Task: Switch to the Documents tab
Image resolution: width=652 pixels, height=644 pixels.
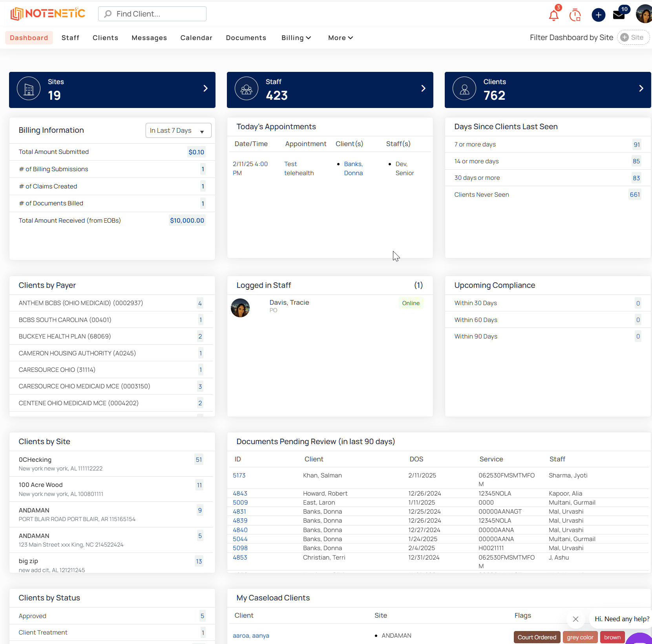Action: tap(246, 38)
